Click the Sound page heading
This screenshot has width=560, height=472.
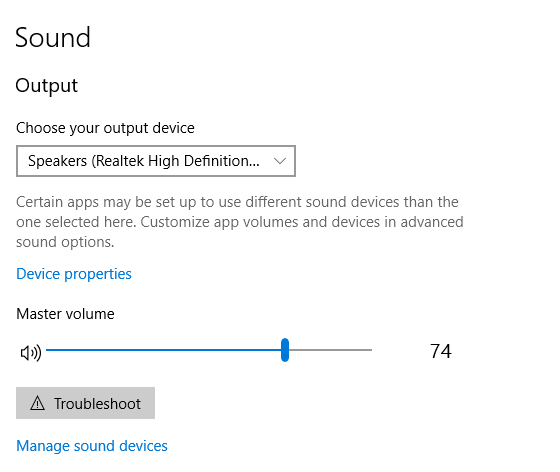pyautogui.click(x=53, y=37)
